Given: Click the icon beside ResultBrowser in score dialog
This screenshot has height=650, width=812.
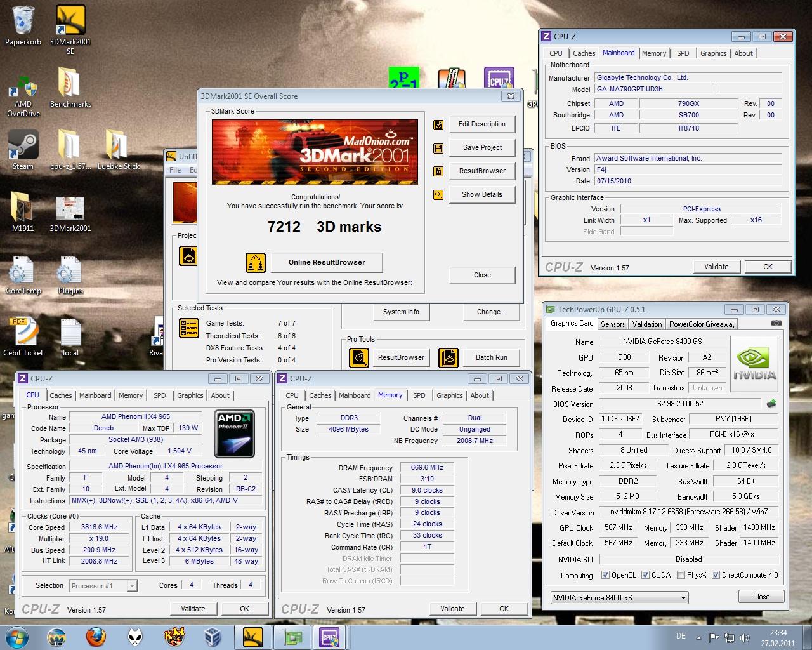Looking at the screenshot, I should pyautogui.click(x=438, y=171).
